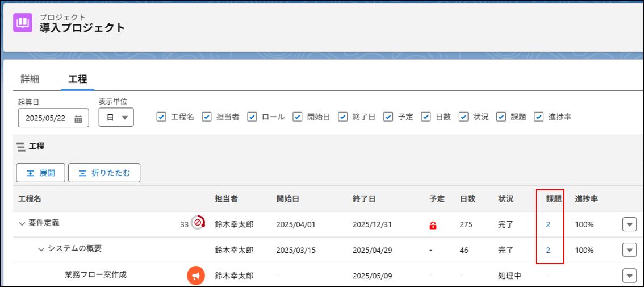This screenshot has width=644, height=287.
Task: Toggle the 担当者 column checkbox
Action: click(x=207, y=117)
